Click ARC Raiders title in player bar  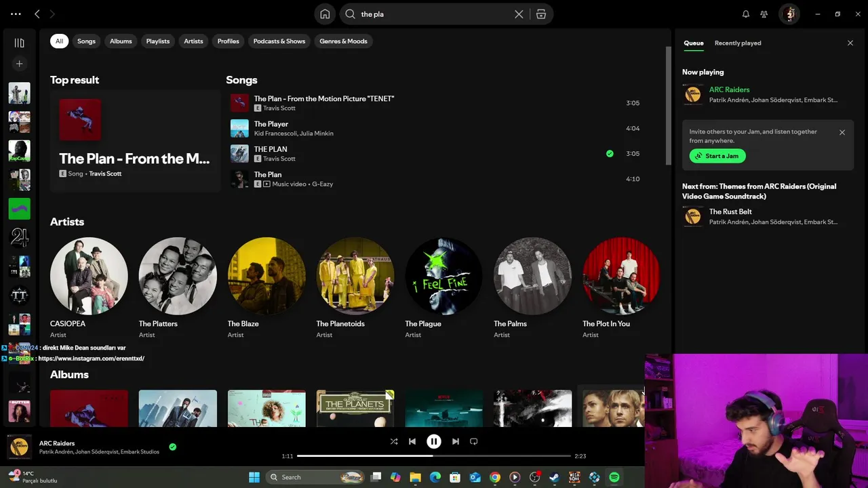(x=57, y=443)
